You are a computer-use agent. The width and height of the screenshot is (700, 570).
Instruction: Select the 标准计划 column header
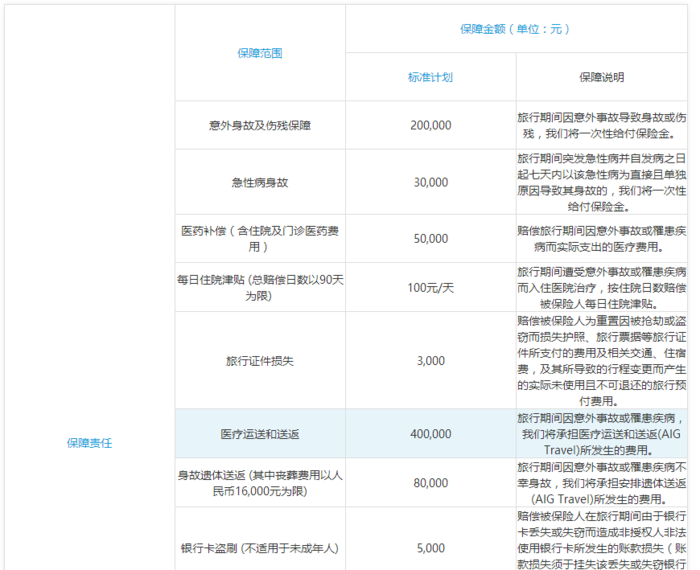[x=430, y=77]
